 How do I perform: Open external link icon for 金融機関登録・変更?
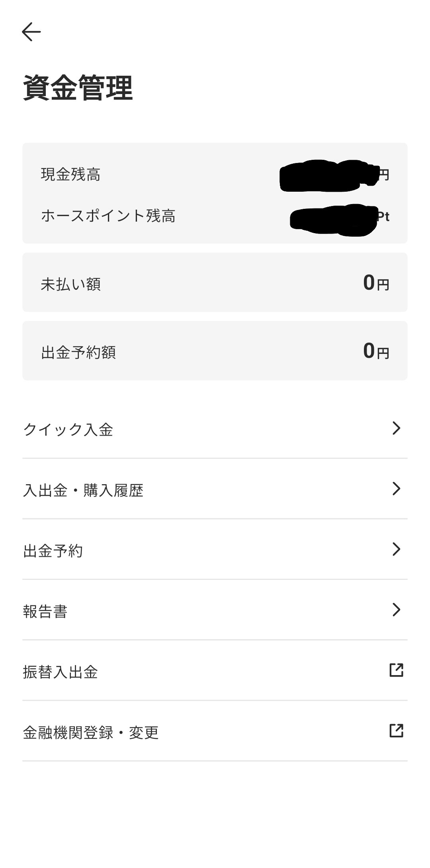point(396,731)
